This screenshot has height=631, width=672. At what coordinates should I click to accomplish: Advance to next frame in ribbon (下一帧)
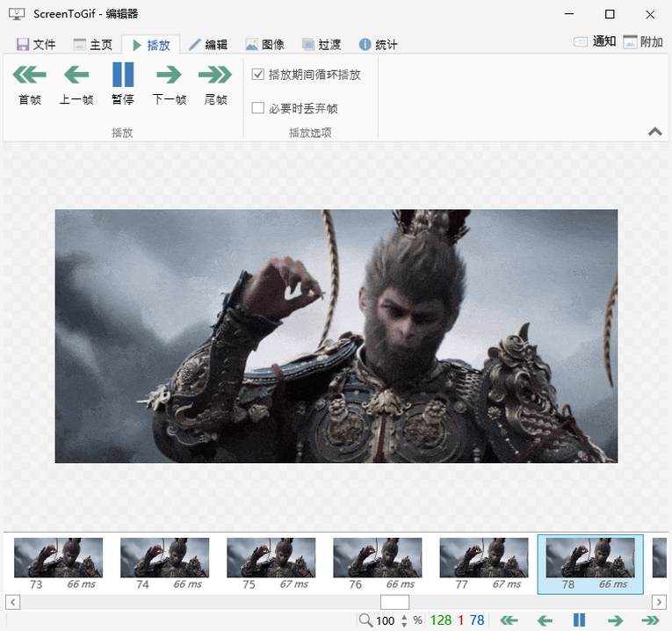170,84
